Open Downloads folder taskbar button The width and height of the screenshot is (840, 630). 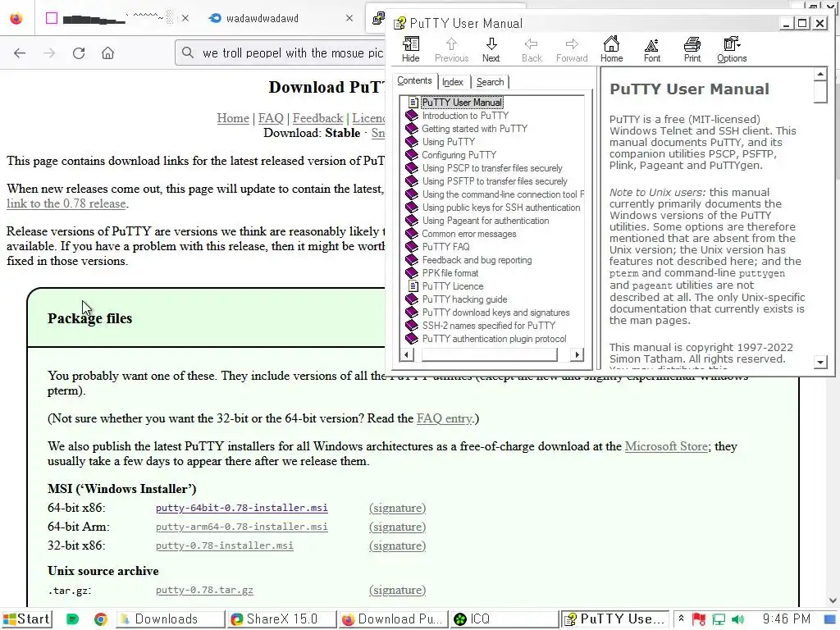171,619
